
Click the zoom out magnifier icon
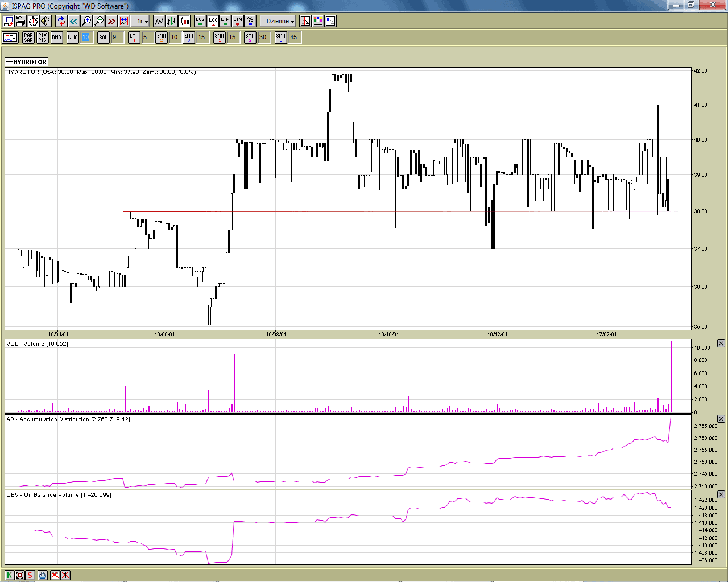(x=99, y=21)
